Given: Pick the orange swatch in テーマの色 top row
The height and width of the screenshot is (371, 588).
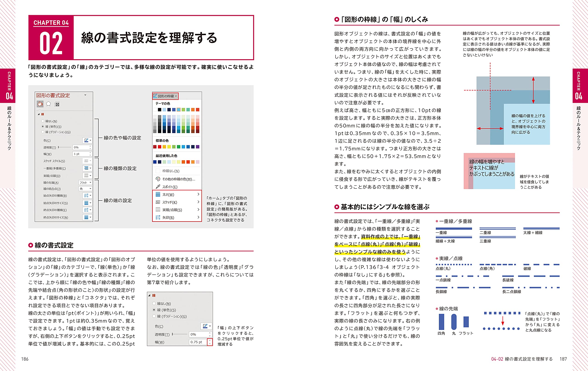Looking at the screenshot, I should (x=193, y=110).
